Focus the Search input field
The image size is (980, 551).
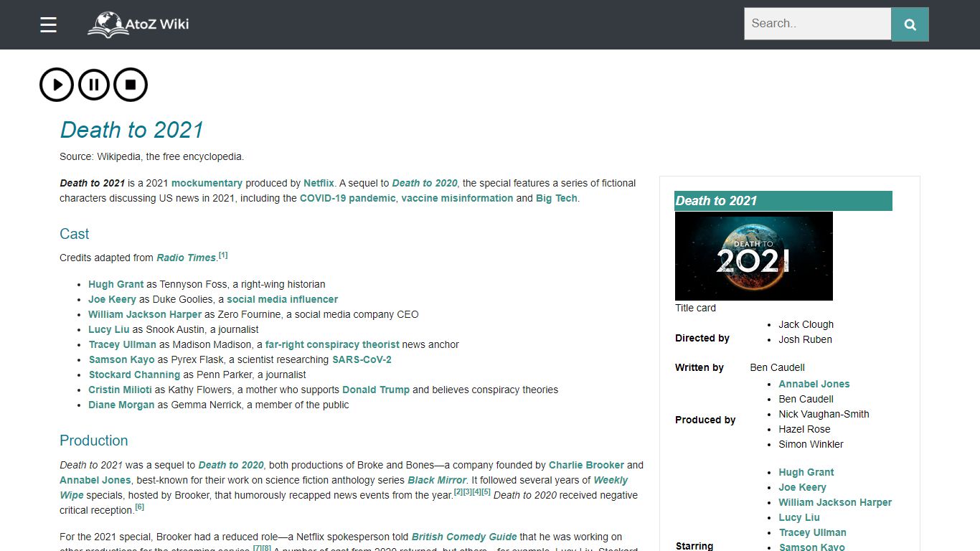tap(817, 24)
